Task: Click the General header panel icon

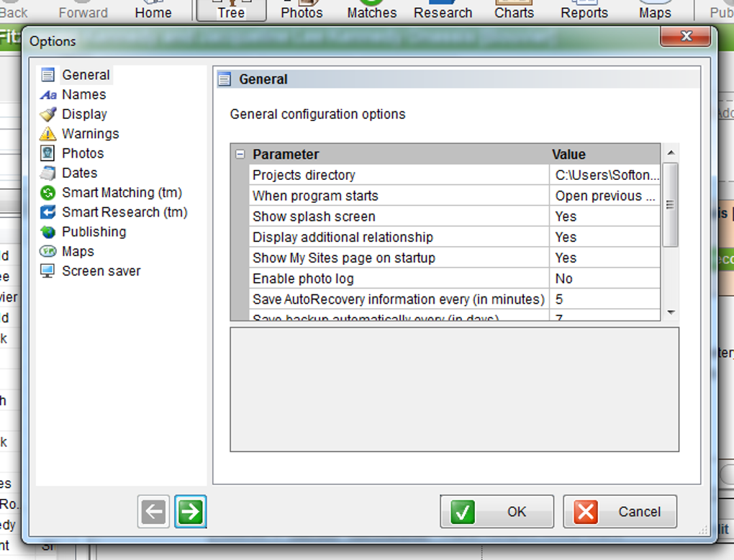Action: pyautogui.click(x=225, y=80)
